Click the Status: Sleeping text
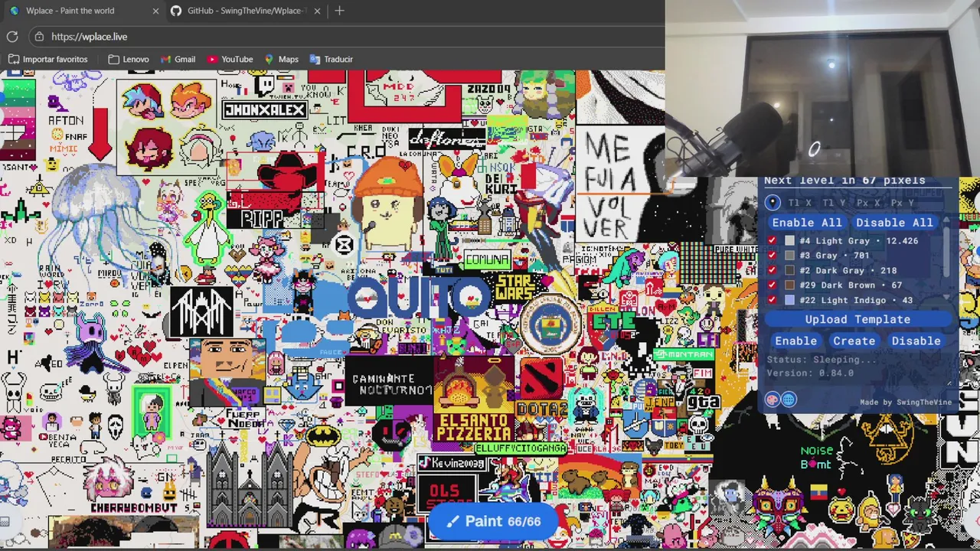This screenshot has height=551, width=980. pos(822,360)
